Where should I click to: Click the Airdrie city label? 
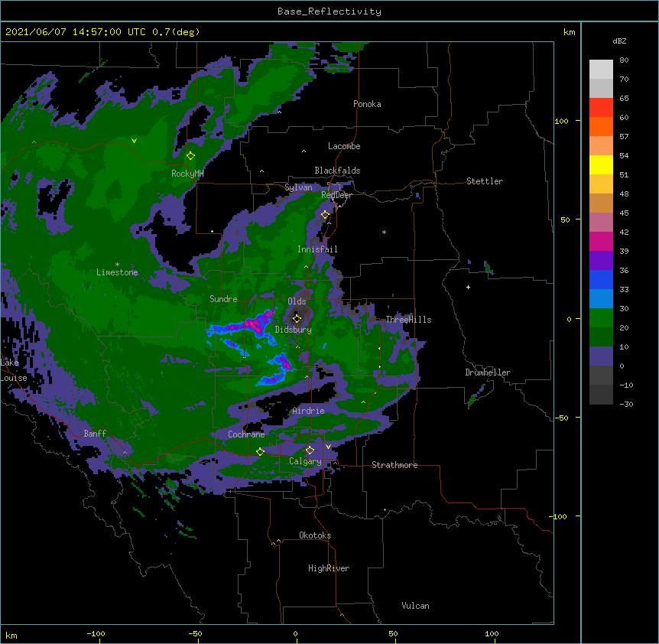pyautogui.click(x=309, y=411)
